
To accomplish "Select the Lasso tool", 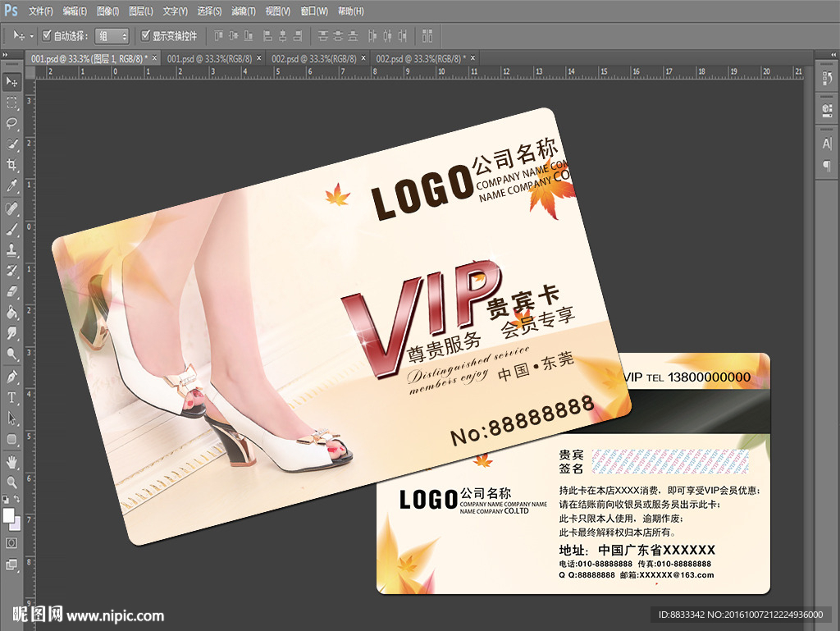I will tap(11, 123).
